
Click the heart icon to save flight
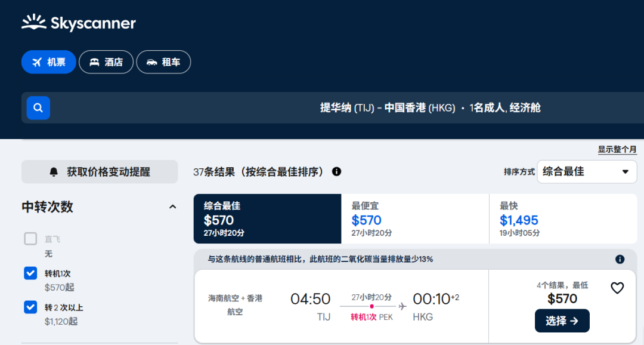point(617,288)
